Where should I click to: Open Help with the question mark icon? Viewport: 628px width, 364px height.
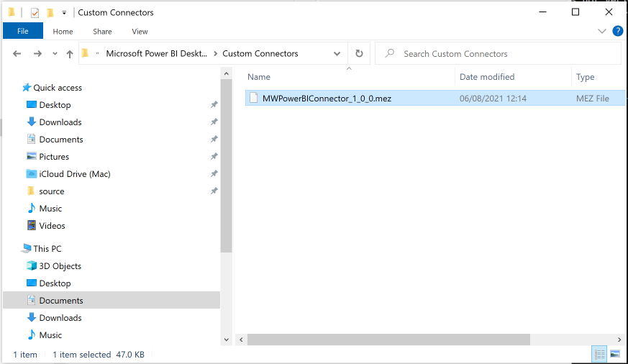618,31
